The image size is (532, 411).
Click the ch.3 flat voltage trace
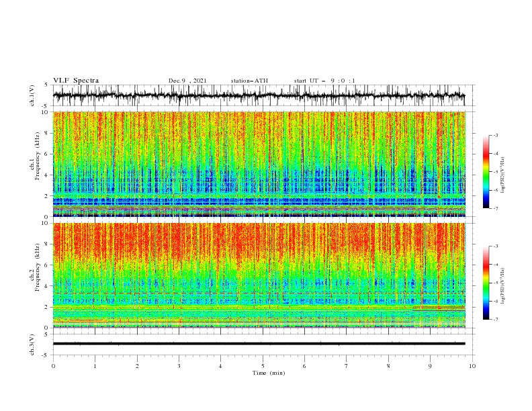(x=259, y=344)
